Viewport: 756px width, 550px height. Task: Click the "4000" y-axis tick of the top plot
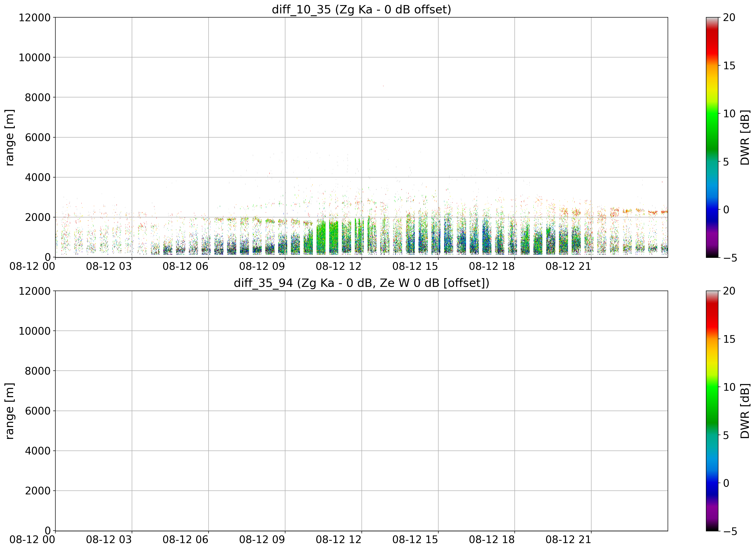point(38,177)
